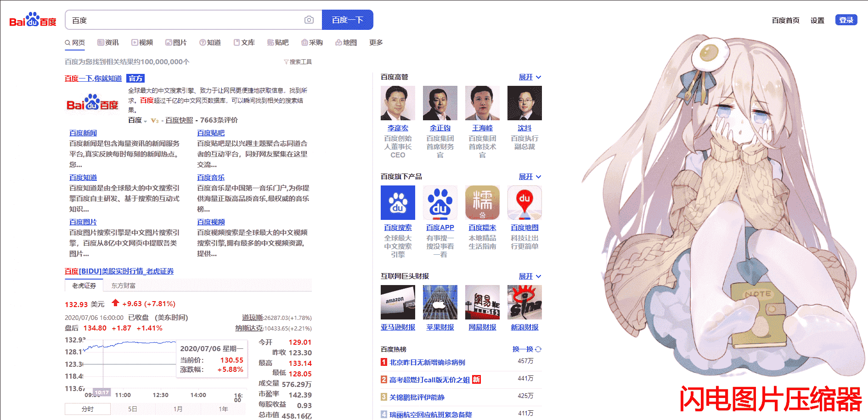Click 李彦宏 portrait photo
The image size is (868, 420).
pyautogui.click(x=398, y=103)
